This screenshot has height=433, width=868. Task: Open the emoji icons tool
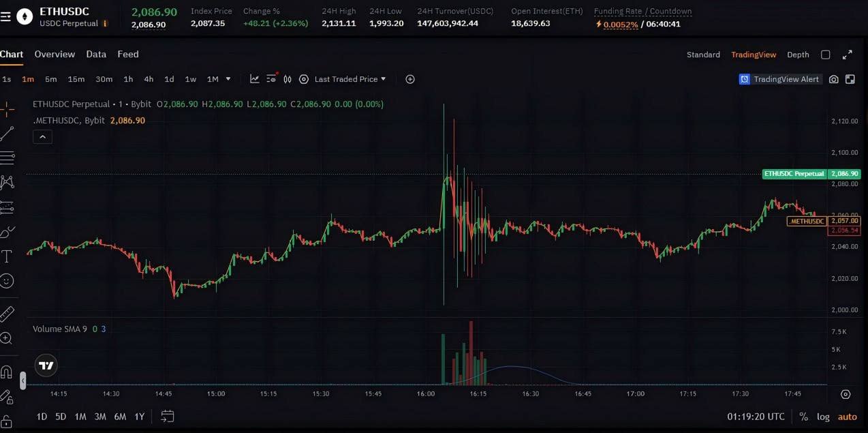pyautogui.click(x=7, y=280)
